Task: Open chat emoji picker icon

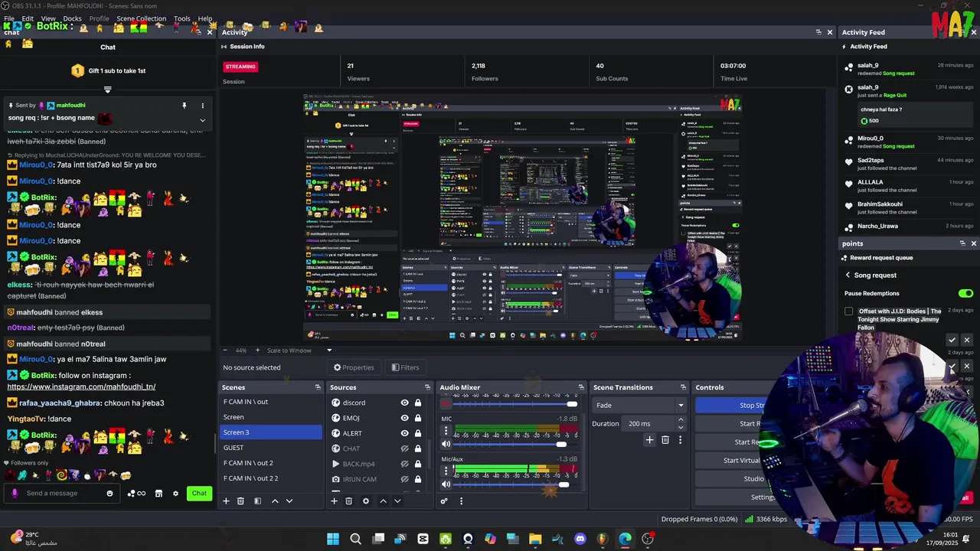Action: 109,494
